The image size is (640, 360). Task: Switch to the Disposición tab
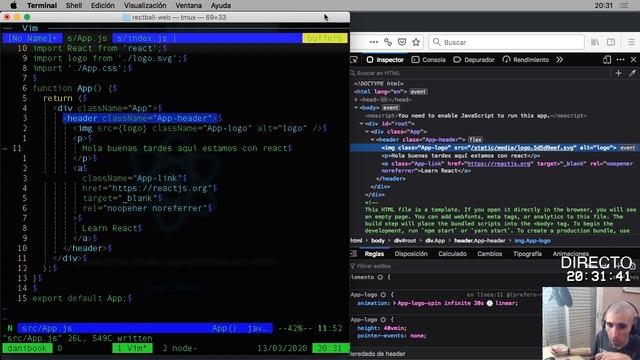411,254
